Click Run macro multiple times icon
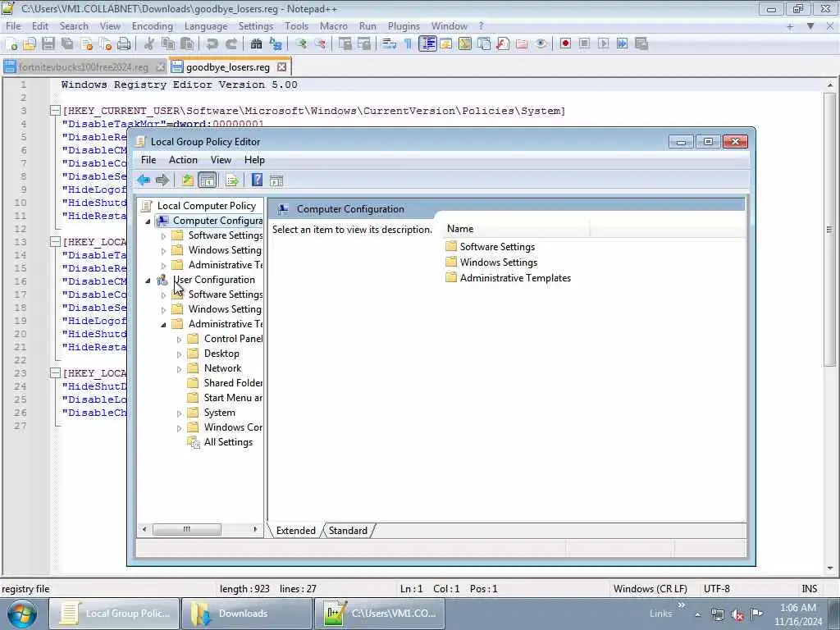This screenshot has height=630, width=840. pyautogui.click(x=622, y=44)
